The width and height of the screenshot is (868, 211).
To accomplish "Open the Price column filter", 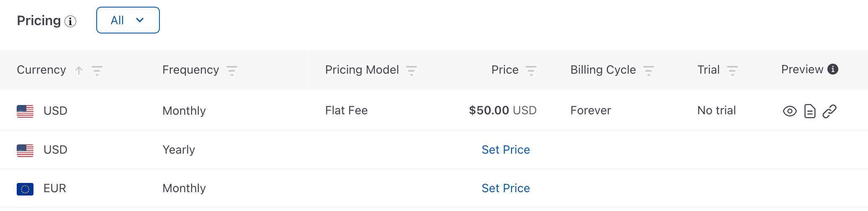I will 531,70.
